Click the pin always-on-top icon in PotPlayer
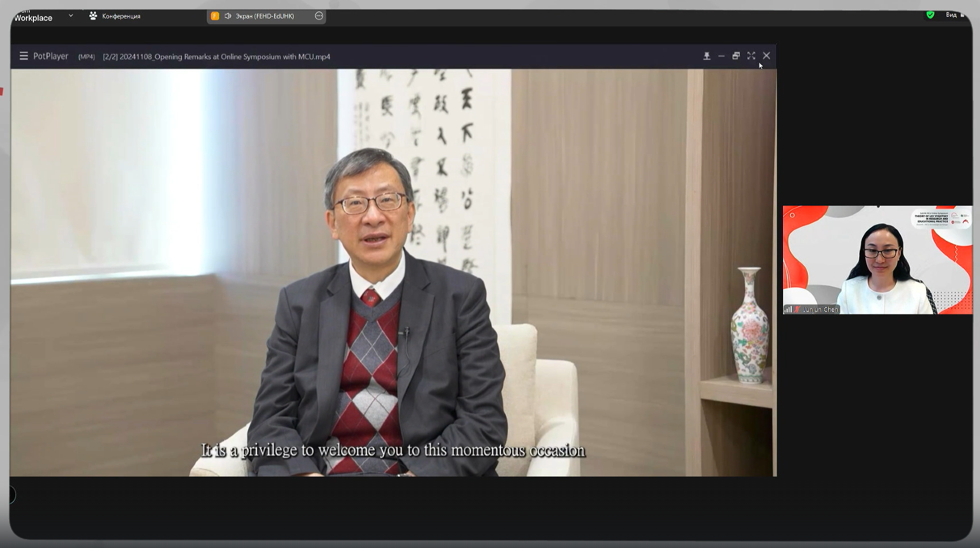 pyautogui.click(x=706, y=56)
